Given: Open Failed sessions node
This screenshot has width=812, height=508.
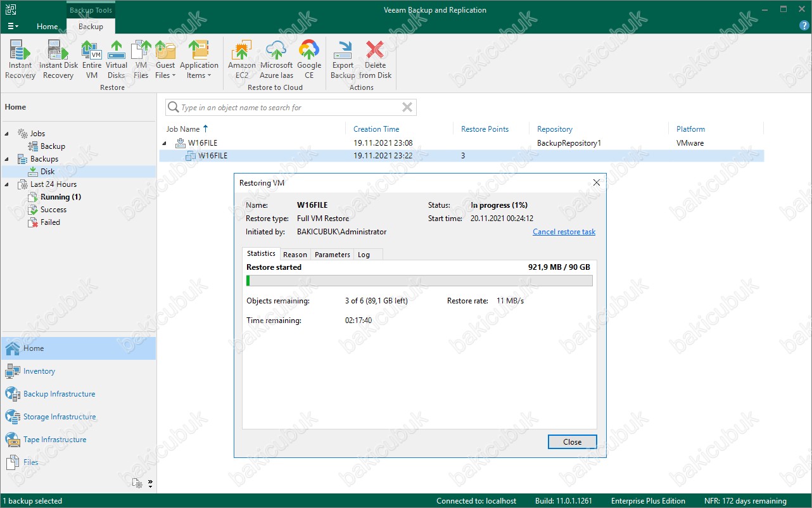Looking at the screenshot, I should [x=50, y=222].
